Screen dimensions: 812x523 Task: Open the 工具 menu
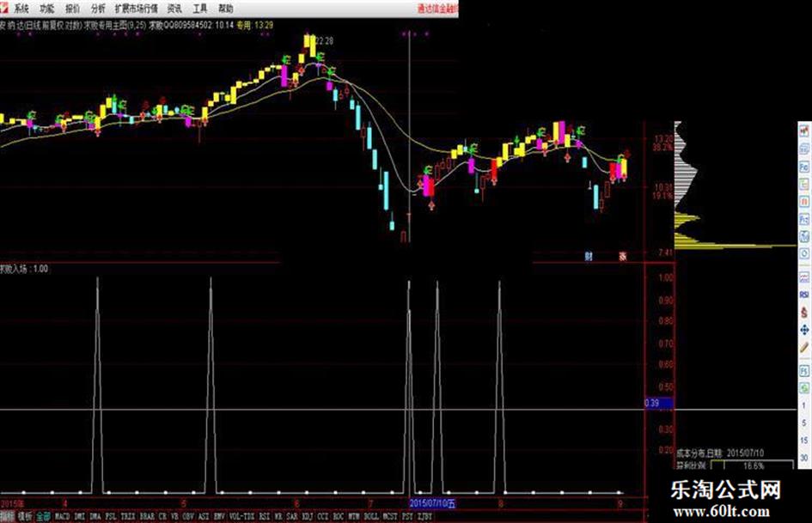click(200, 9)
